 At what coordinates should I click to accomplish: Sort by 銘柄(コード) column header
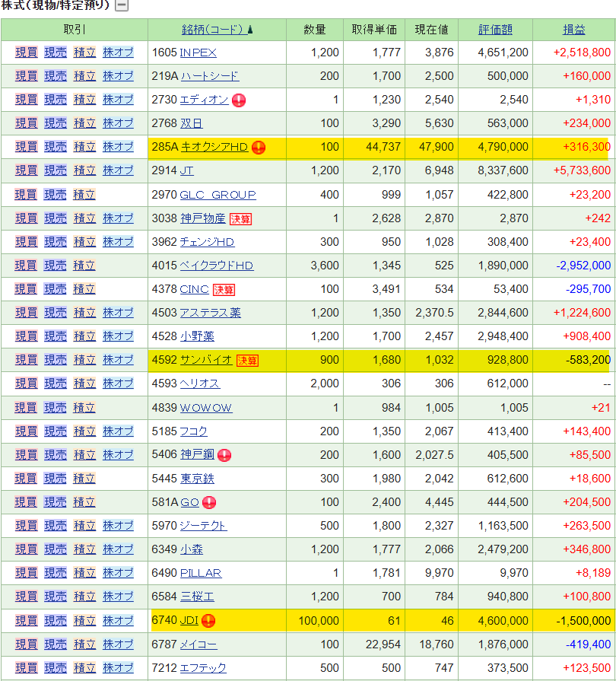214,30
